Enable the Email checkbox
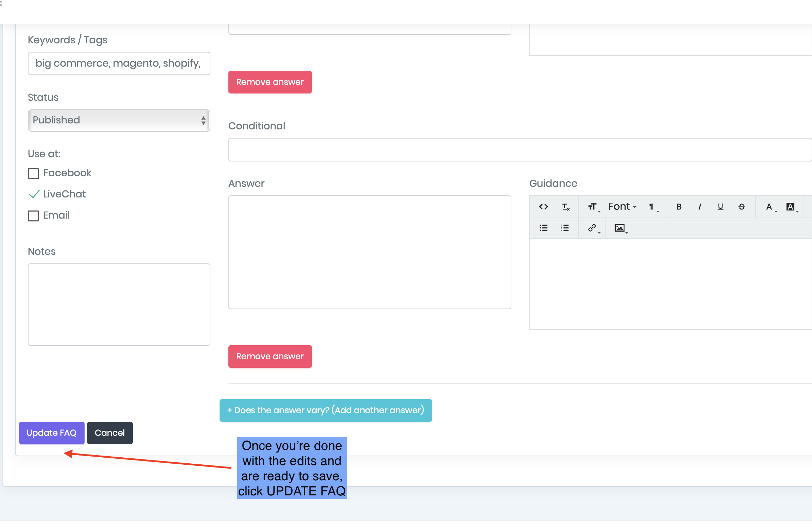Image resolution: width=812 pixels, height=531 pixels. (x=33, y=216)
